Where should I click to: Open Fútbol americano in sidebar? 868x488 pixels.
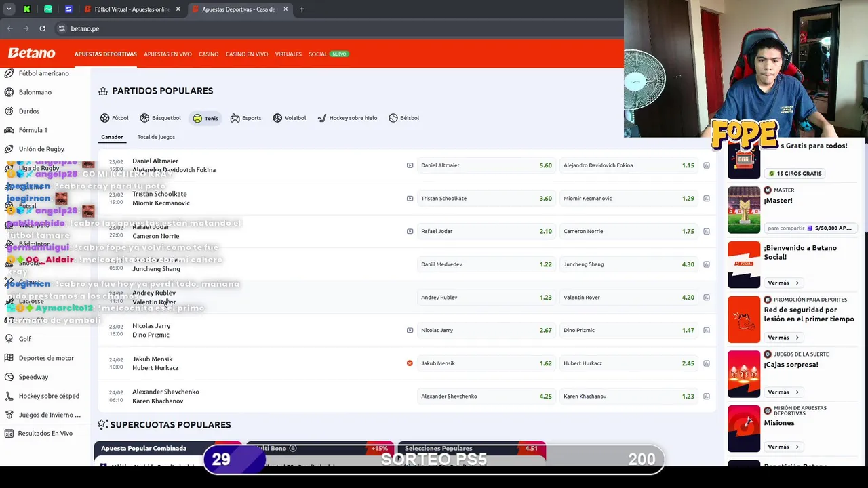[43, 73]
